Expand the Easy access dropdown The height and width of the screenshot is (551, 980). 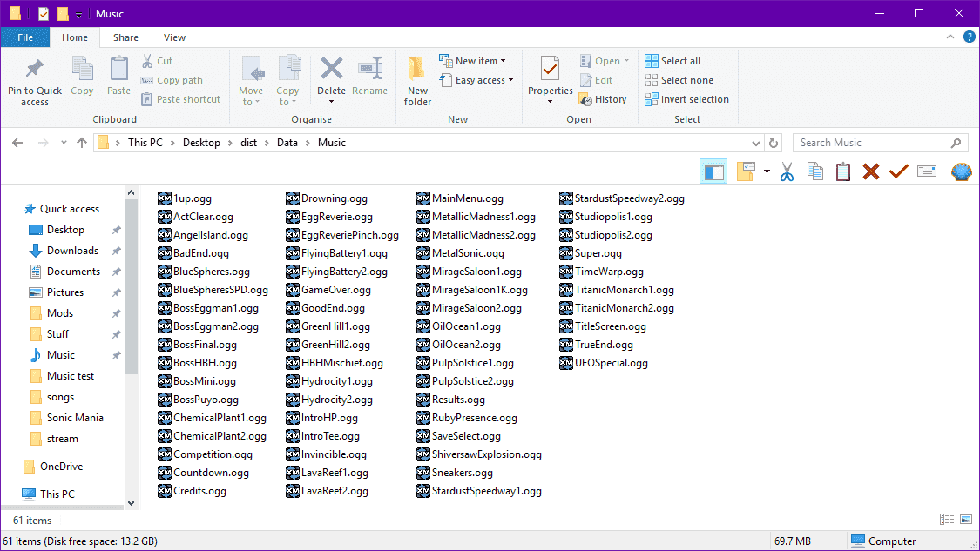click(510, 80)
